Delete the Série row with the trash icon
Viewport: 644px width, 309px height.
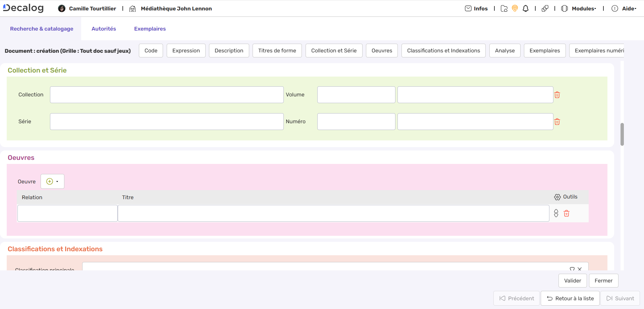point(557,122)
